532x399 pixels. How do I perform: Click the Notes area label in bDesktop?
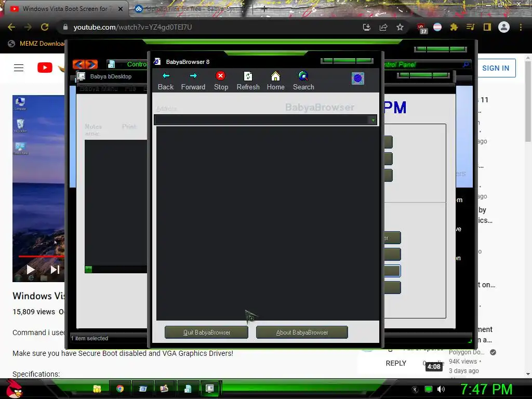(93, 130)
